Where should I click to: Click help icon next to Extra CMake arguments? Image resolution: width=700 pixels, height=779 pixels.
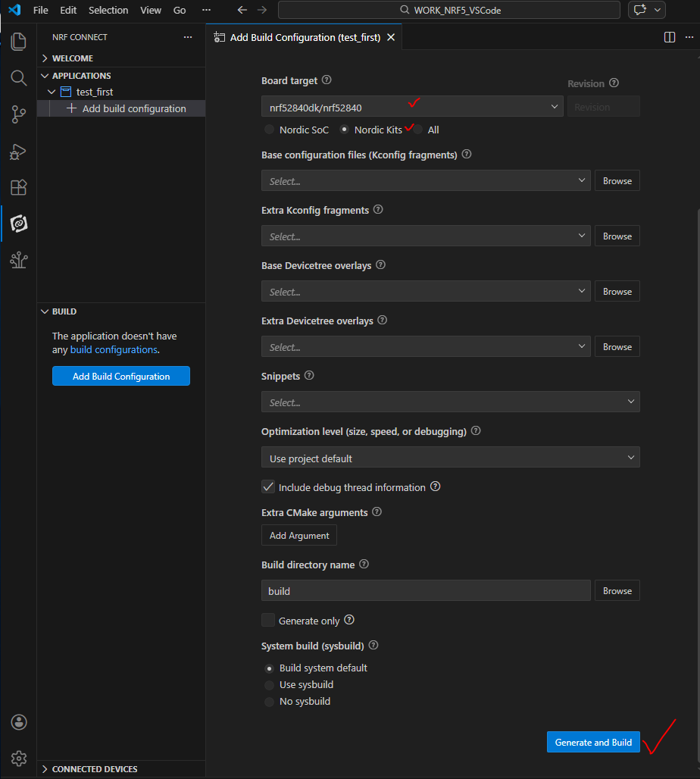[377, 512]
